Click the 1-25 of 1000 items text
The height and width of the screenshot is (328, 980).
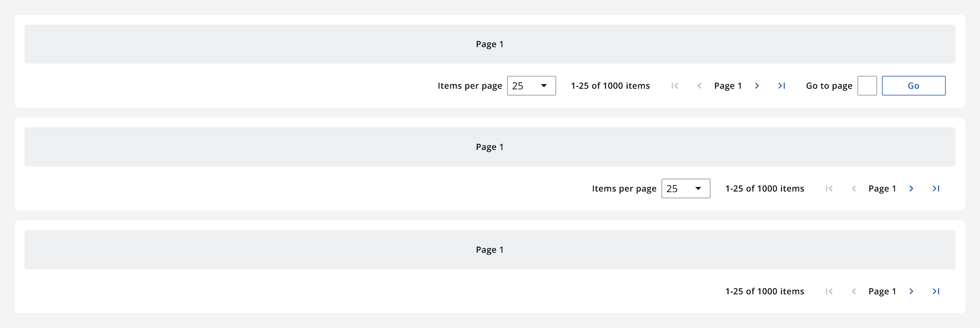click(x=610, y=85)
